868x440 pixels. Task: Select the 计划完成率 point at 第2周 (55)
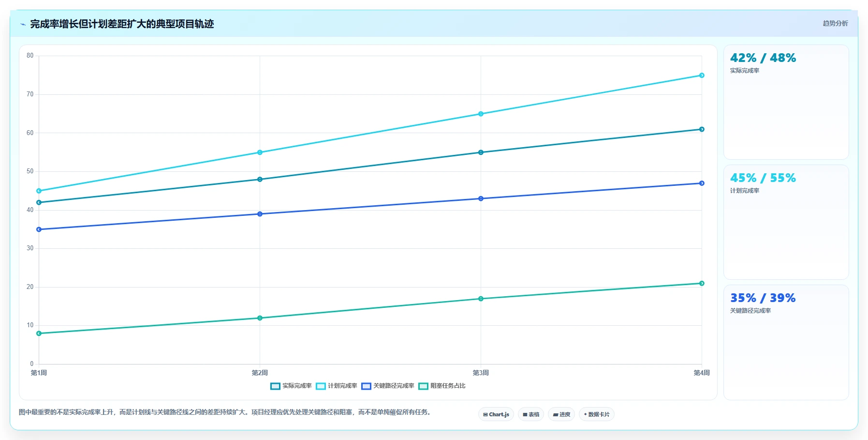point(260,152)
